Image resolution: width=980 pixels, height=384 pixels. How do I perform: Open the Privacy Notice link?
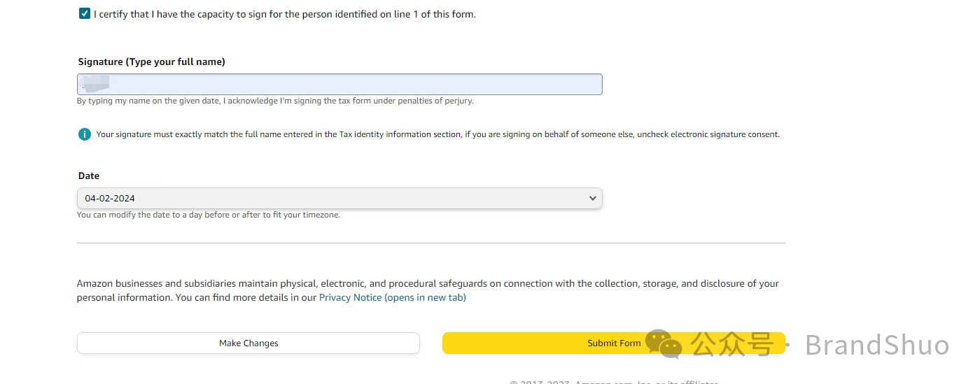pyautogui.click(x=351, y=298)
